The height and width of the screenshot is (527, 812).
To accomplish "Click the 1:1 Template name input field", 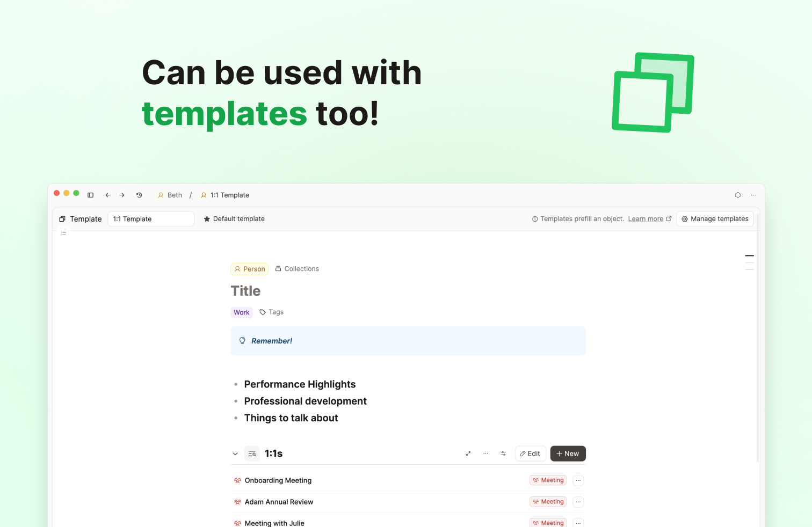I will (x=150, y=219).
